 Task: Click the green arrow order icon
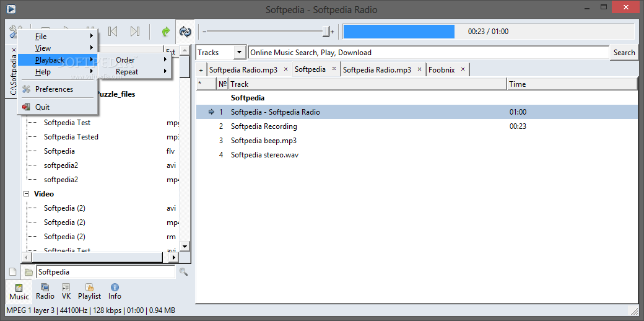pos(165,31)
